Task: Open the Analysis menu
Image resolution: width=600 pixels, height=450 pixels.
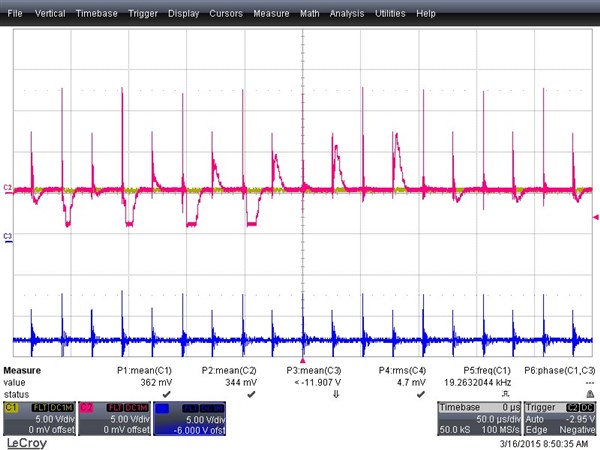Action: tap(347, 13)
